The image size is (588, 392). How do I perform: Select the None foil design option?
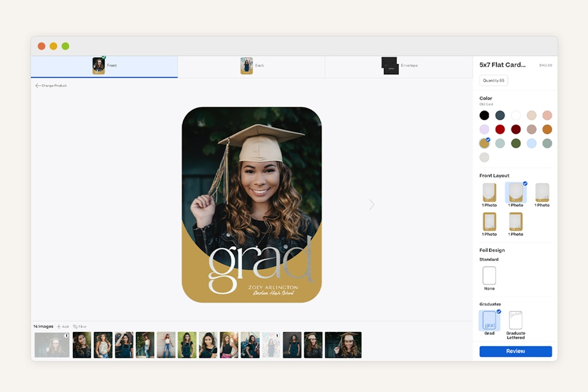pyautogui.click(x=489, y=276)
